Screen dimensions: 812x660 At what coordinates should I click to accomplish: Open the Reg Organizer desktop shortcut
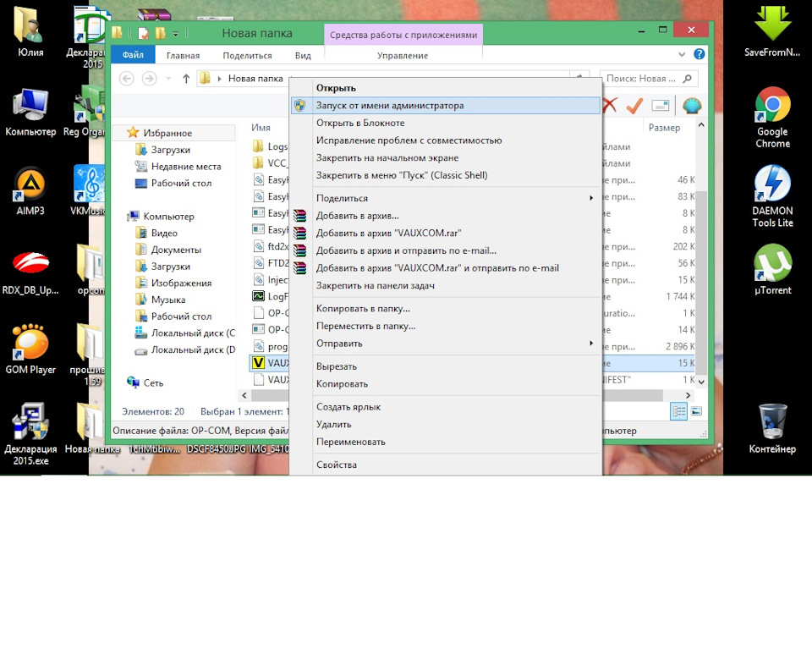(x=85, y=112)
